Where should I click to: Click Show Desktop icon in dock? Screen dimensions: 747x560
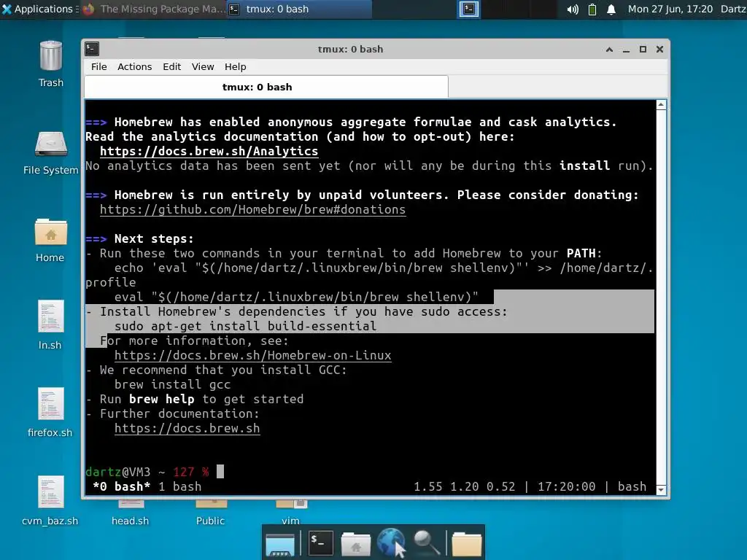280,544
